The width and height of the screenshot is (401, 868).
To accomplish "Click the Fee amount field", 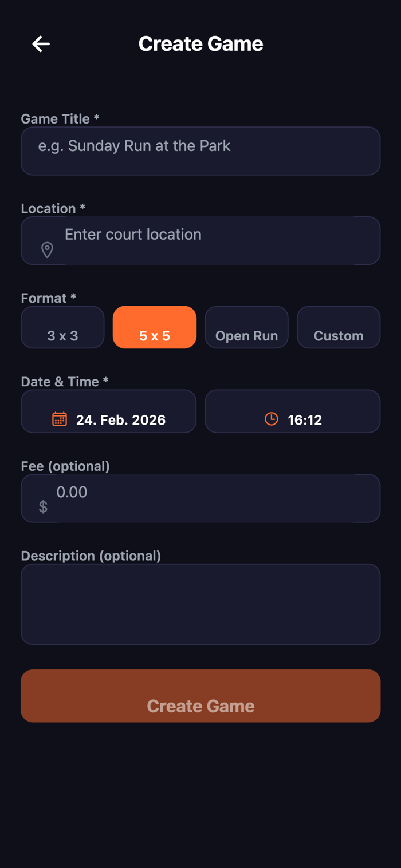I will point(200,498).
